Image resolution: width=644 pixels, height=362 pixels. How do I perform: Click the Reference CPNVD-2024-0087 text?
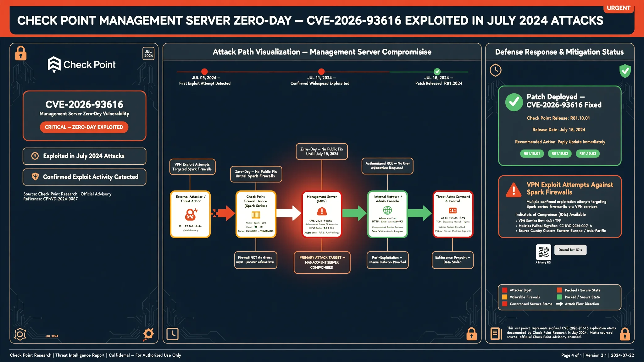pyautogui.click(x=50, y=199)
